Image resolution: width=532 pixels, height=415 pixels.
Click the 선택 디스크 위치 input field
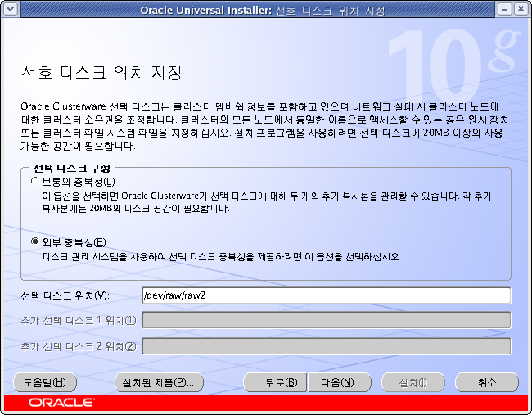(x=327, y=295)
